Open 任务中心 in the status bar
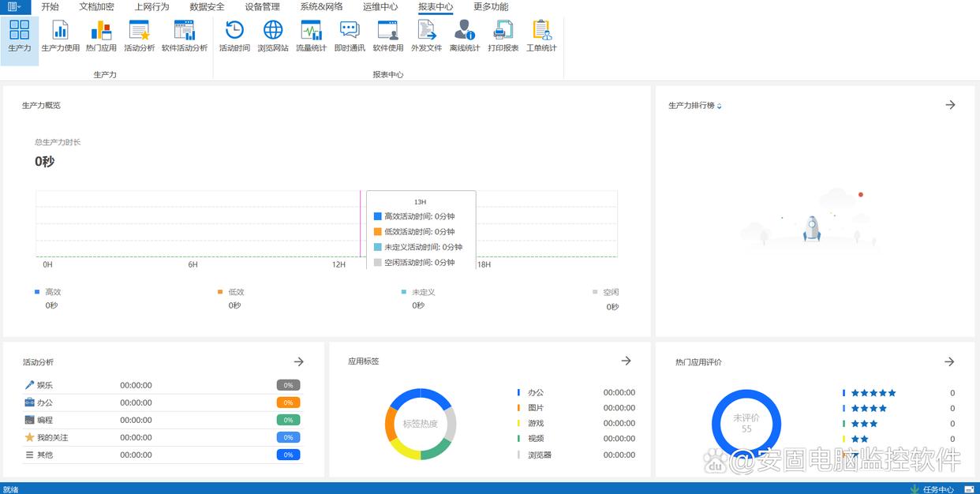Viewport: 980px width, 494px height. pos(933,489)
